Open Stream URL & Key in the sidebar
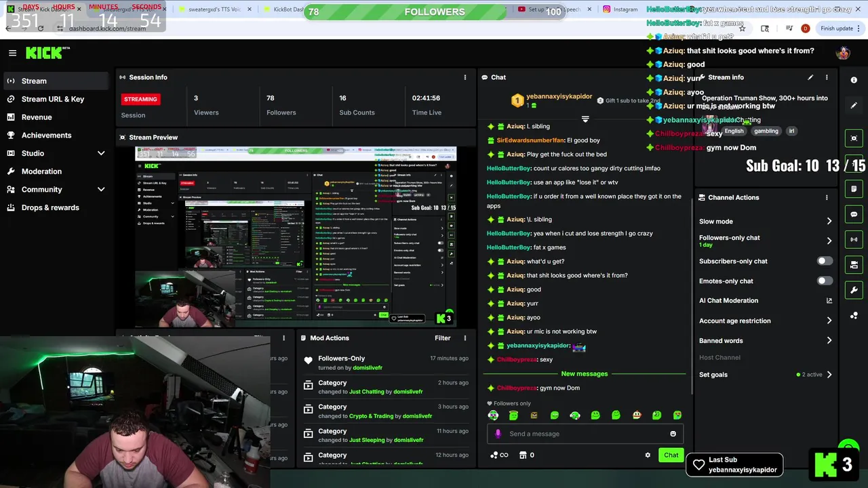Image resolution: width=868 pixels, height=488 pixels. point(54,99)
